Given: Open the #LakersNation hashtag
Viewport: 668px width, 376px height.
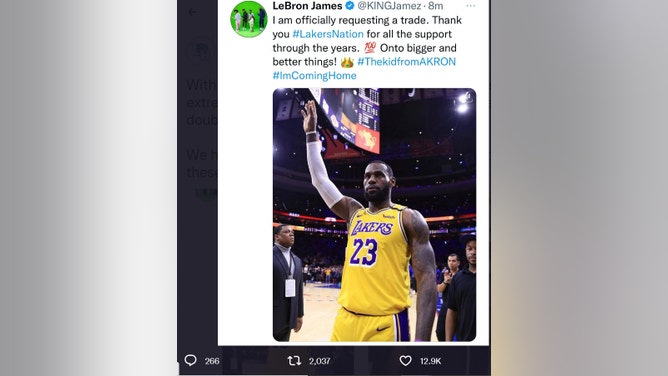Looking at the screenshot, I should (x=328, y=34).
